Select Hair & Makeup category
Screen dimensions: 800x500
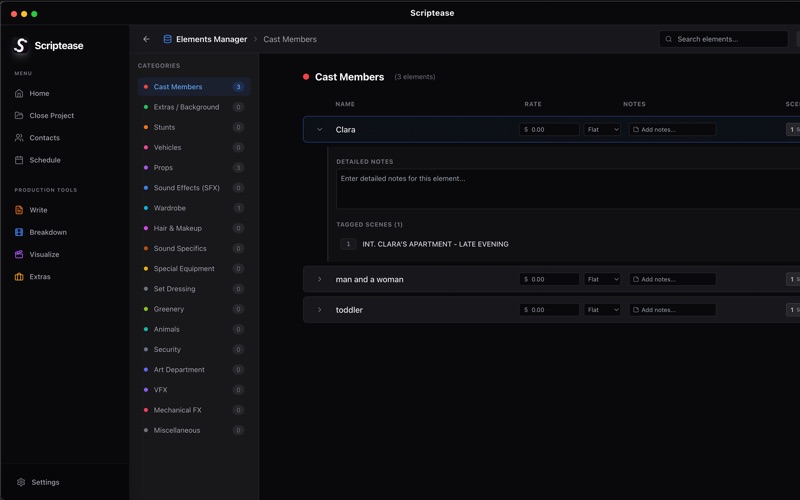[x=193, y=228]
